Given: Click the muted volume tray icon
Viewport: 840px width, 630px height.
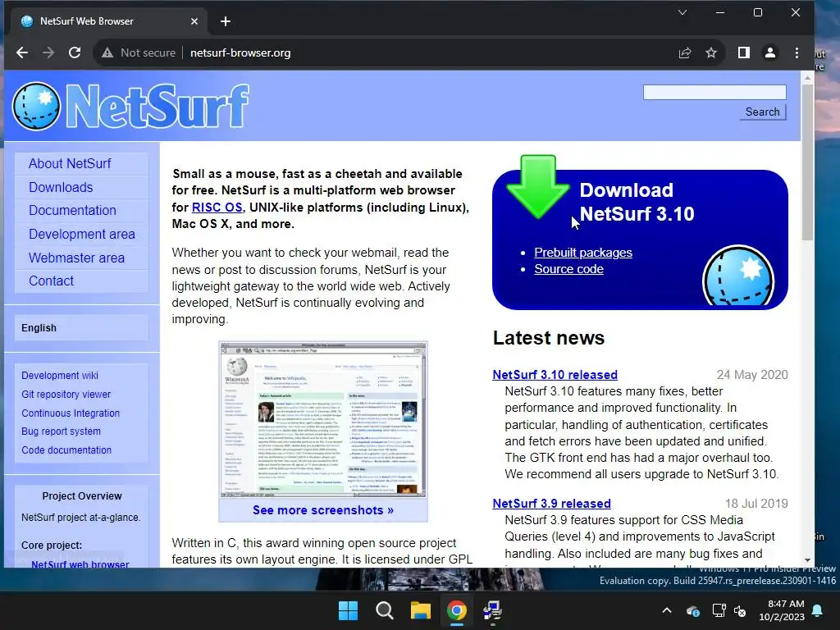Looking at the screenshot, I should (740, 610).
